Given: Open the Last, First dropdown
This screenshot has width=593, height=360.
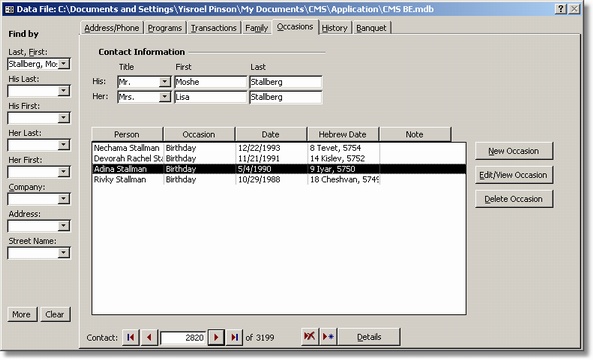Looking at the screenshot, I should coord(64,64).
